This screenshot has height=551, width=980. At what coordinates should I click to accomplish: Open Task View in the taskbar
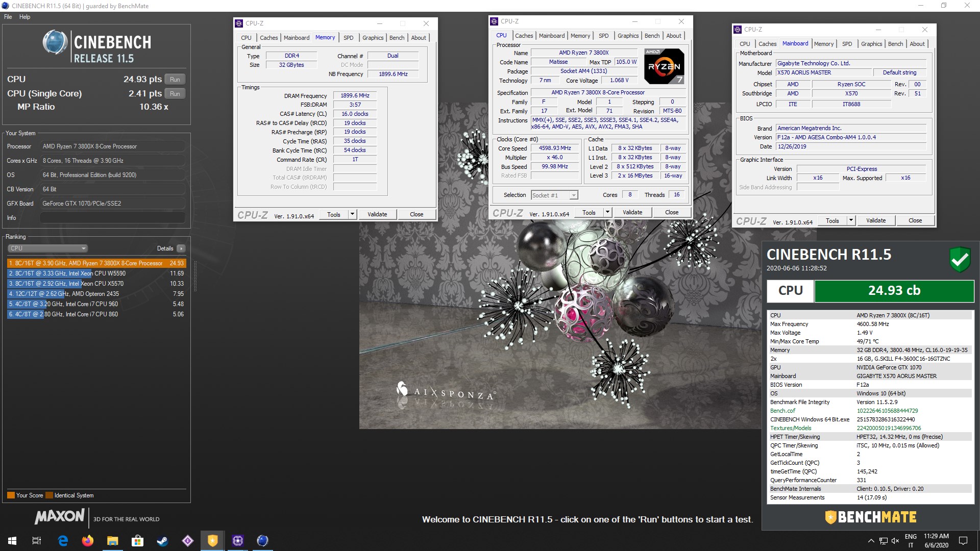(37, 541)
